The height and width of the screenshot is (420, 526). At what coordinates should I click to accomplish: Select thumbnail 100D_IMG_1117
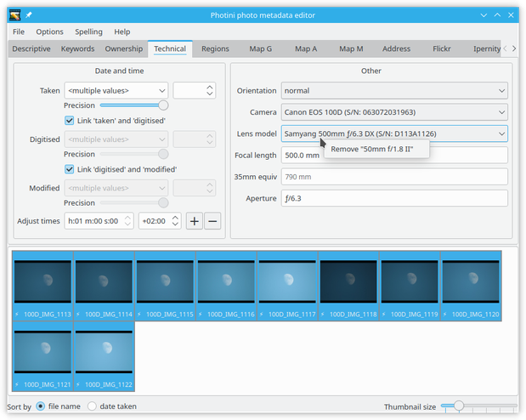(x=287, y=286)
